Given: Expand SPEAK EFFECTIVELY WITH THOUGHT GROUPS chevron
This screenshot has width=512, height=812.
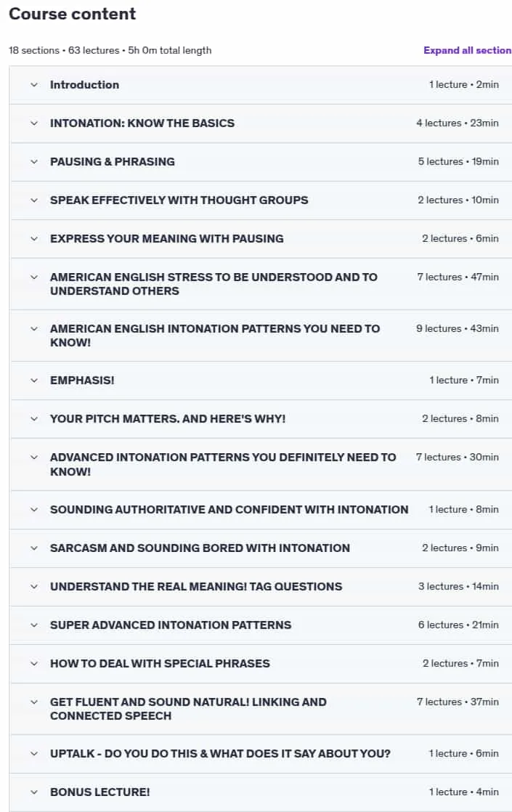Looking at the screenshot, I should tap(34, 200).
